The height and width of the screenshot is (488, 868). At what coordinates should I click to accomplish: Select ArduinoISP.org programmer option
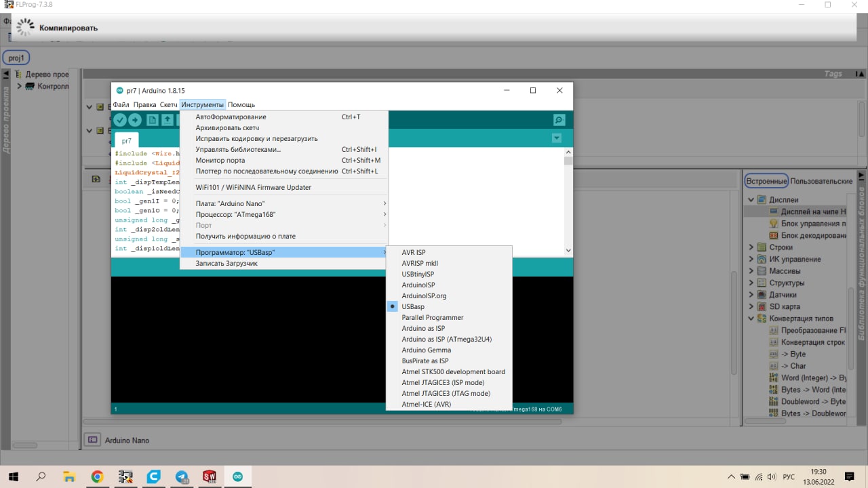pyautogui.click(x=448, y=296)
